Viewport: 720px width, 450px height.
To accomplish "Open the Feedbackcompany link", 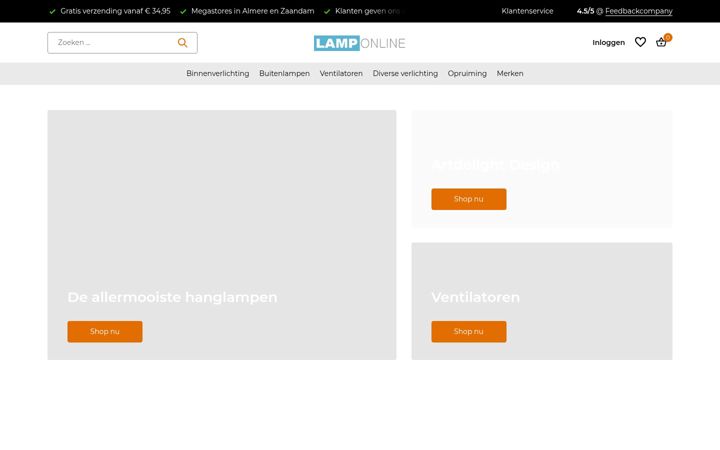I will [639, 11].
